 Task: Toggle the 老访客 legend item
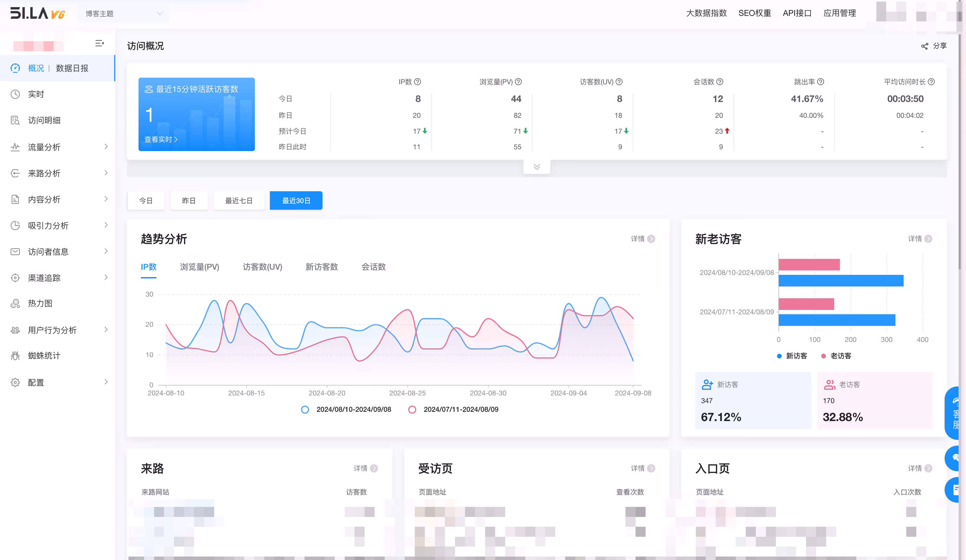tap(836, 356)
